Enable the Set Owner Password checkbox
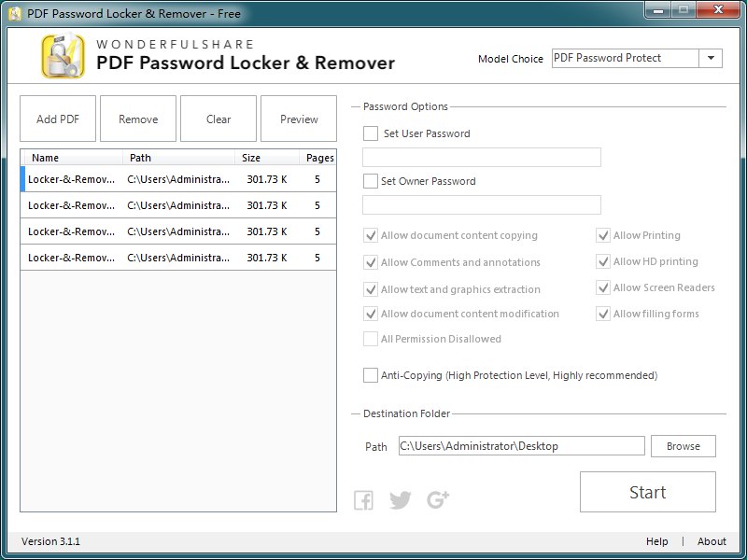The width and height of the screenshot is (747, 560). coord(371,181)
